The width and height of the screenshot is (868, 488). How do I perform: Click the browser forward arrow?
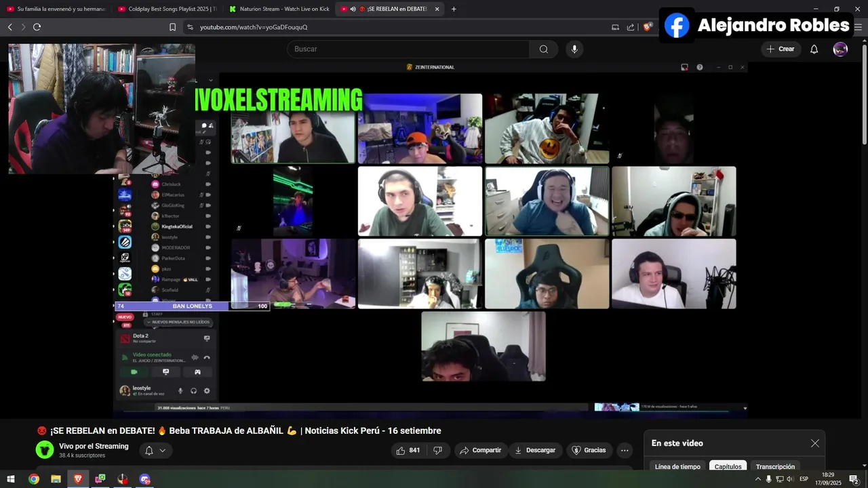(x=23, y=27)
